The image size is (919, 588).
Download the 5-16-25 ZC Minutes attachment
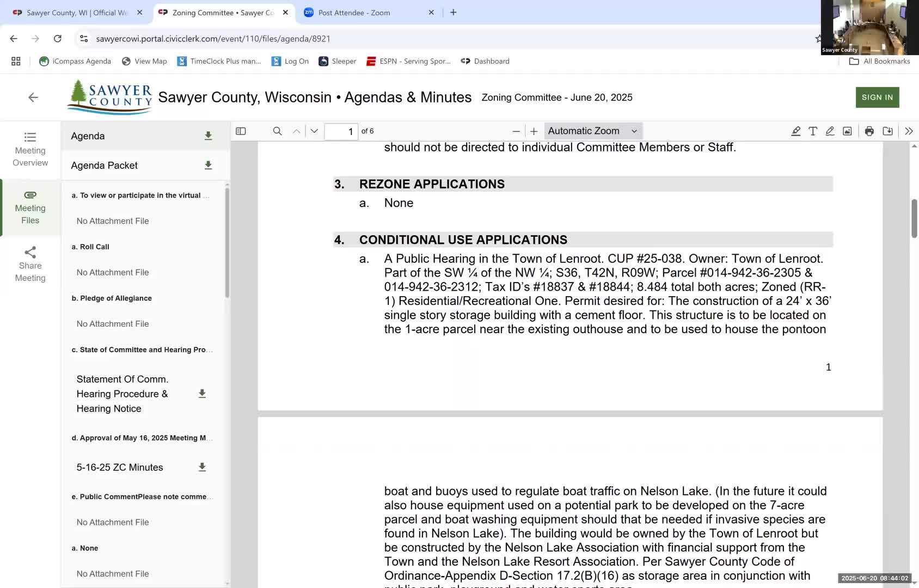point(202,467)
